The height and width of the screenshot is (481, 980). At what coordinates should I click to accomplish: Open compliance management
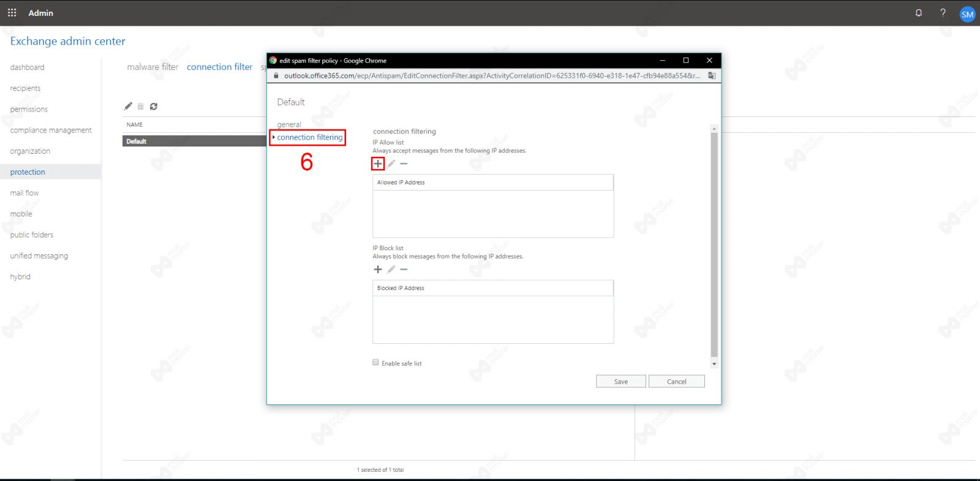(51, 130)
